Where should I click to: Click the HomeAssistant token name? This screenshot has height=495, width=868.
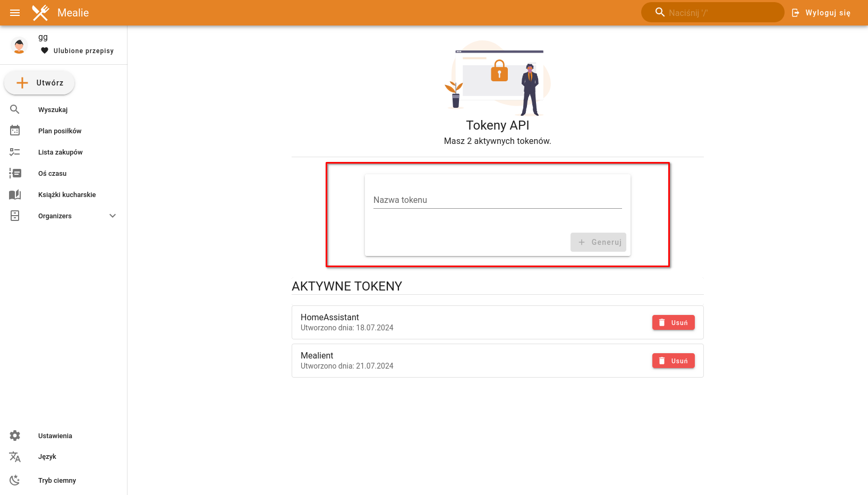tap(330, 317)
